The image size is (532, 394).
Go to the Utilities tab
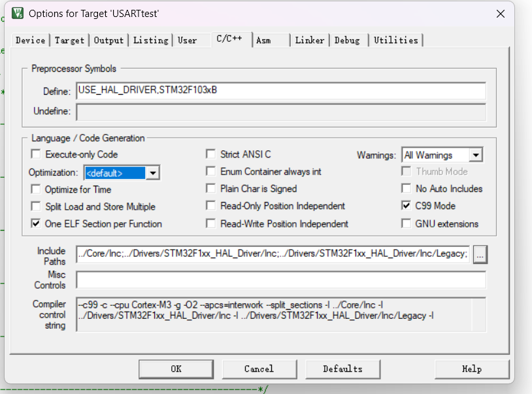pos(395,41)
